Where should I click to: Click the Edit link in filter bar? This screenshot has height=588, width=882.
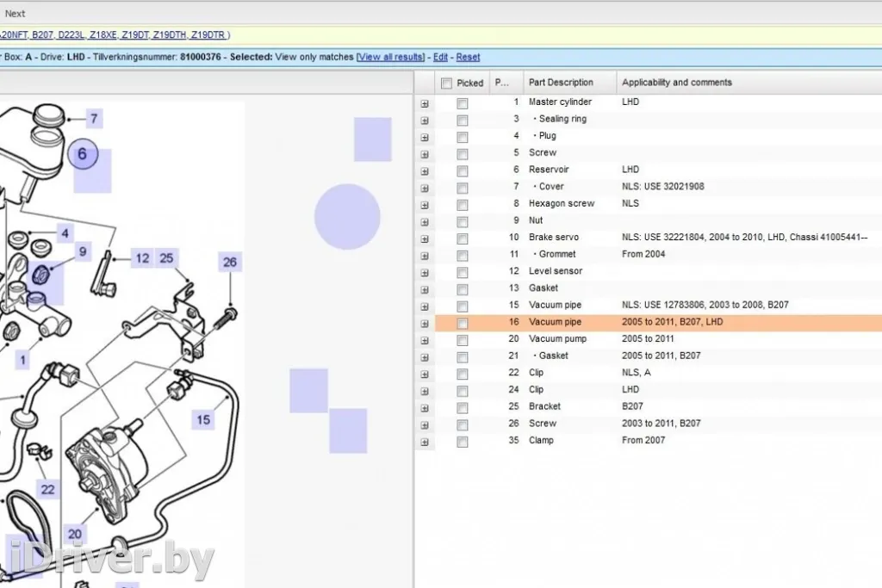[440, 57]
